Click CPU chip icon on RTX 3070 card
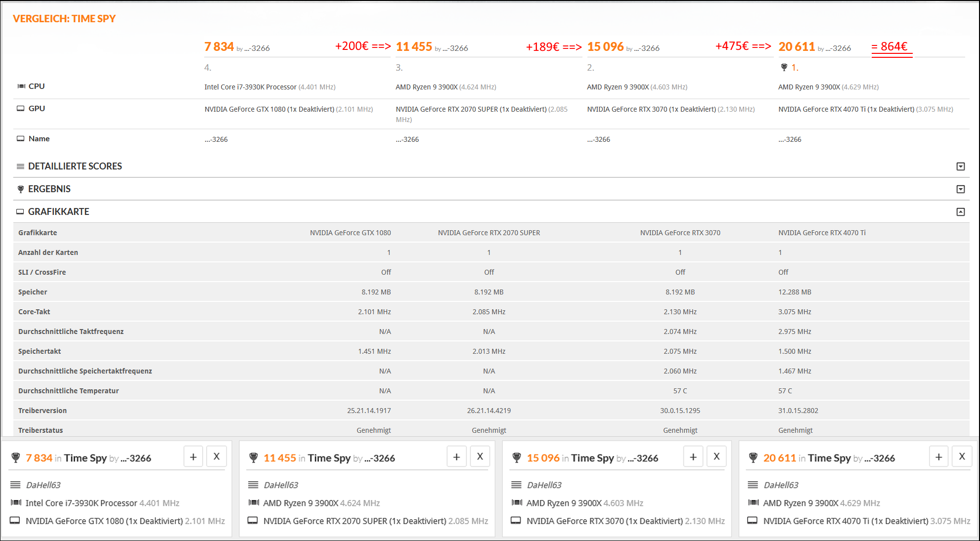 tap(517, 502)
